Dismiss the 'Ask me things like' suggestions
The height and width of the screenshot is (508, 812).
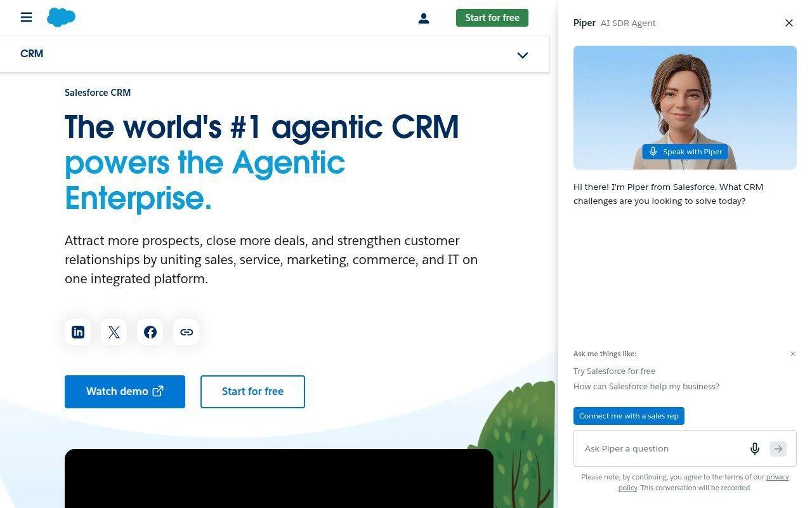(793, 354)
